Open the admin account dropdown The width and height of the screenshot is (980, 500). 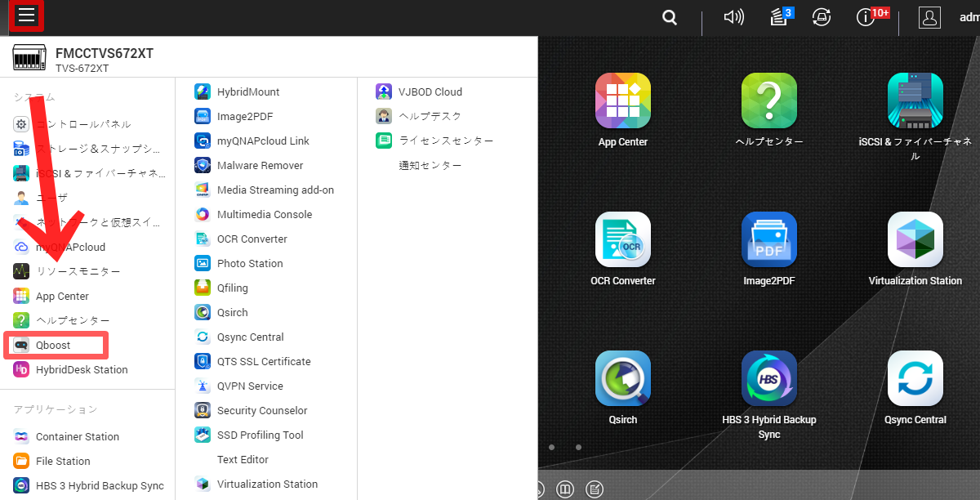(969, 17)
